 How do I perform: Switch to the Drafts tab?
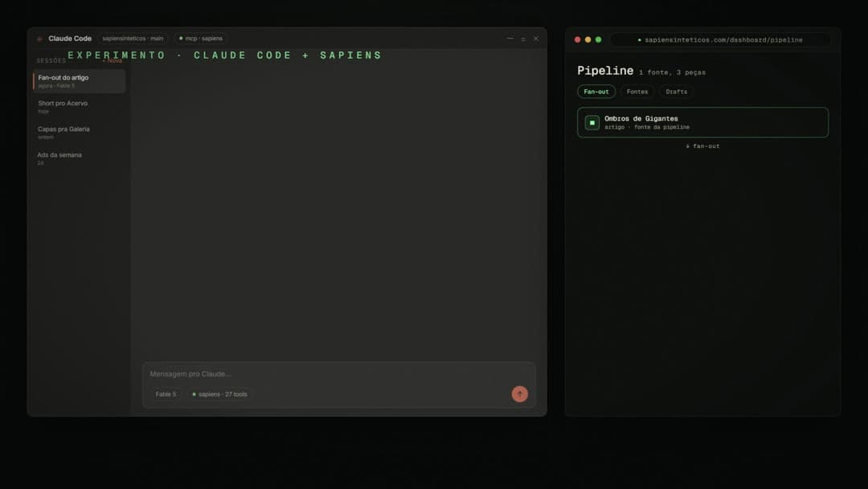click(677, 92)
